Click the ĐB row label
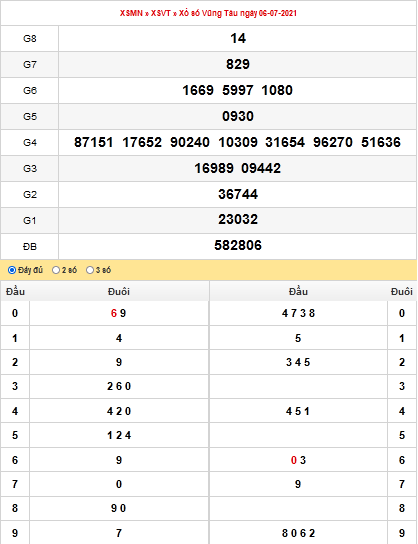Image resolution: width=418 pixels, height=544 pixels. [29, 246]
